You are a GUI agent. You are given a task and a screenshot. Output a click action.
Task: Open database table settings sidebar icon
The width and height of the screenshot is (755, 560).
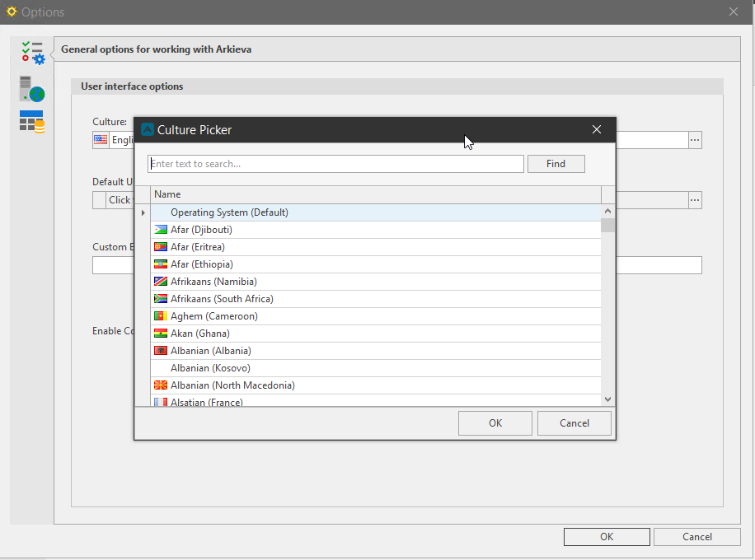coord(32,121)
